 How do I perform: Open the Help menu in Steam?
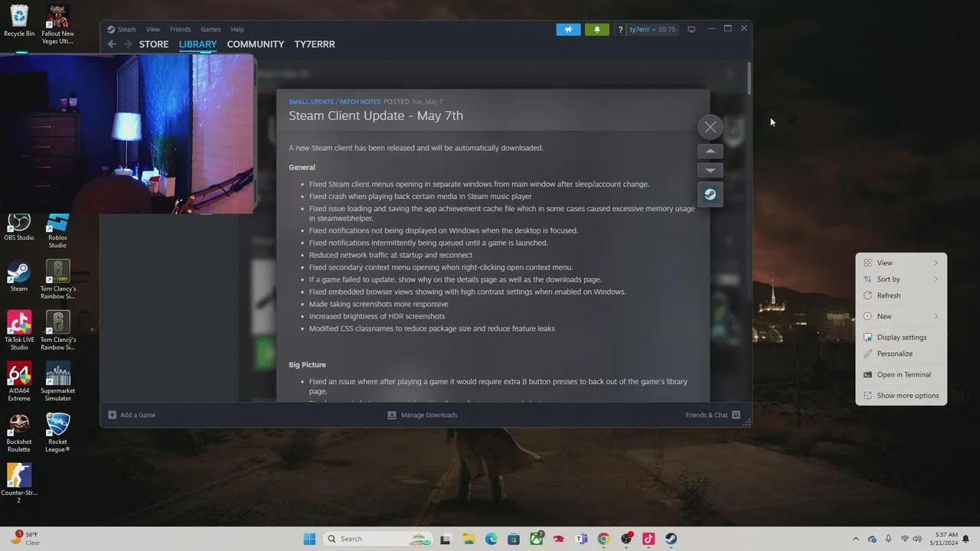click(x=237, y=29)
